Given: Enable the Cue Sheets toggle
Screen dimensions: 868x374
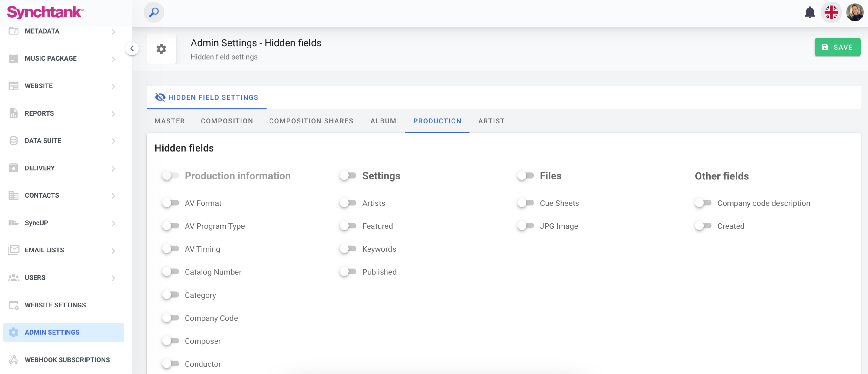Looking at the screenshot, I should coord(525,203).
